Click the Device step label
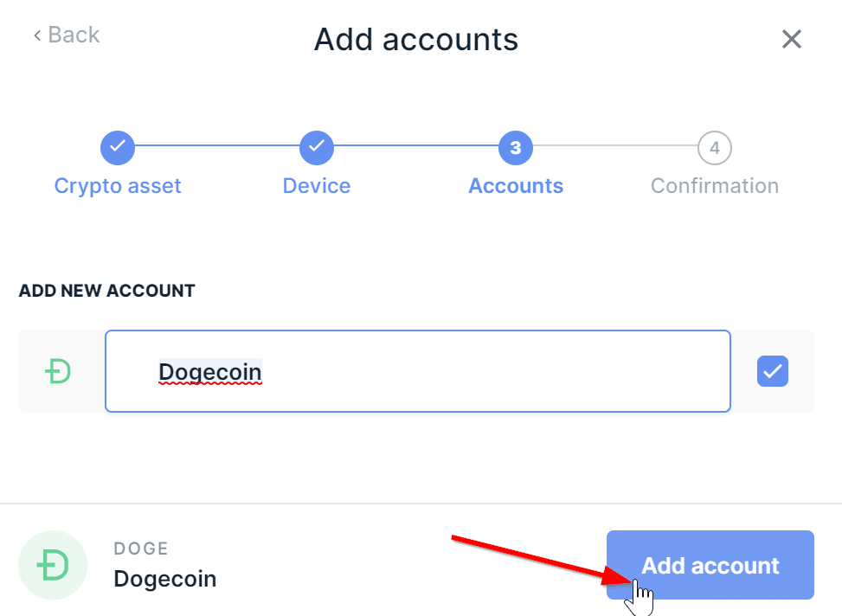The height and width of the screenshot is (616, 842). (x=317, y=186)
